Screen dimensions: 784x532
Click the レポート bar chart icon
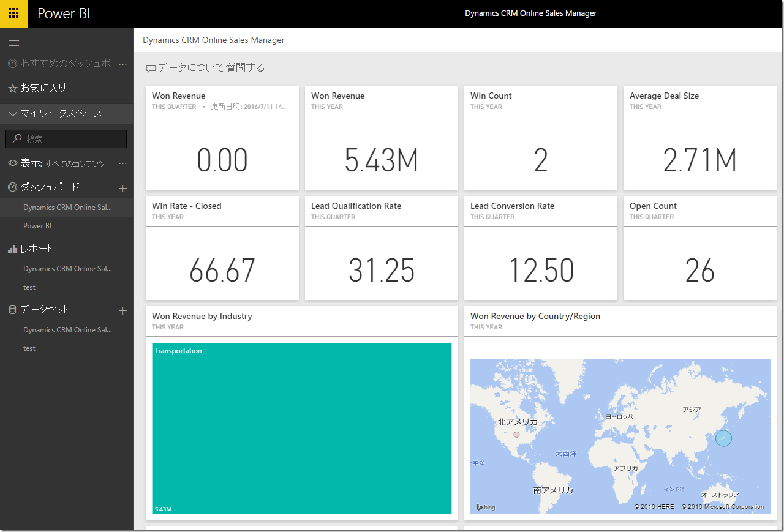[x=12, y=249]
